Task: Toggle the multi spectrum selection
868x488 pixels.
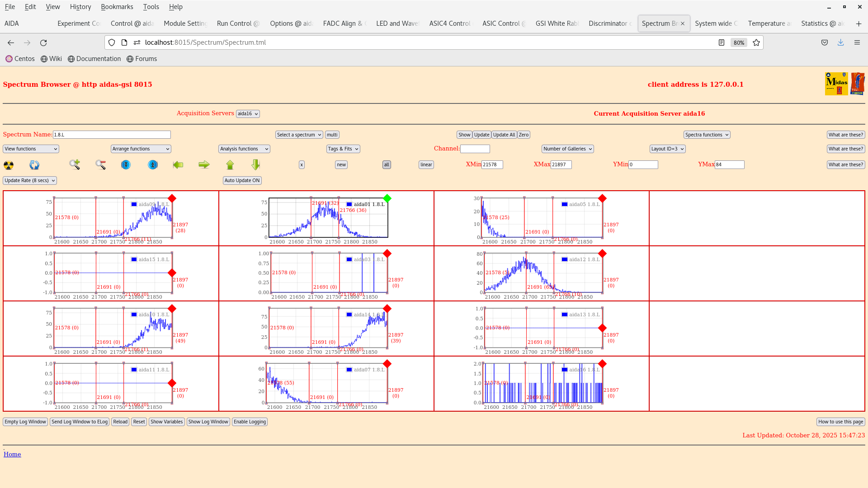Action: [332, 134]
